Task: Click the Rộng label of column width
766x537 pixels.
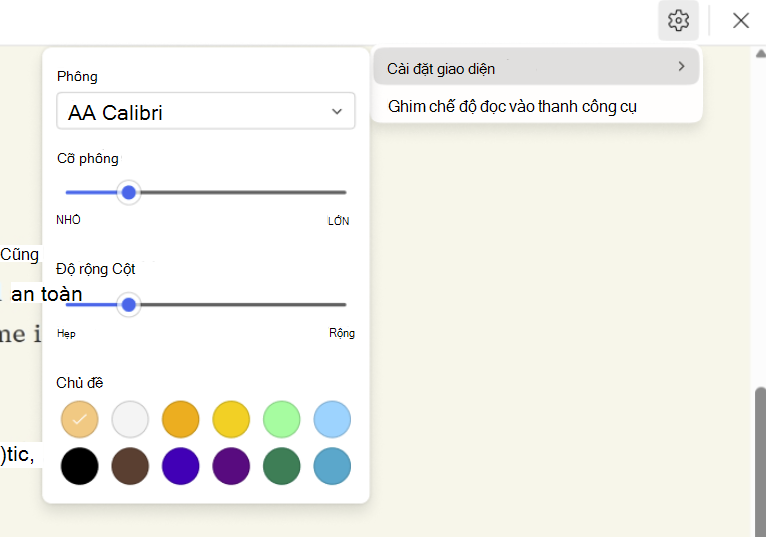Action: click(x=342, y=333)
